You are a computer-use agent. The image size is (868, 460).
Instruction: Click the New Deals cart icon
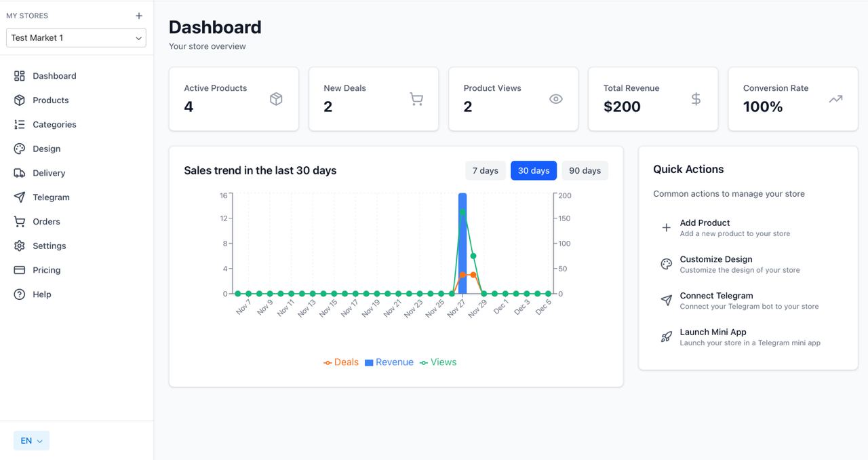click(416, 99)
